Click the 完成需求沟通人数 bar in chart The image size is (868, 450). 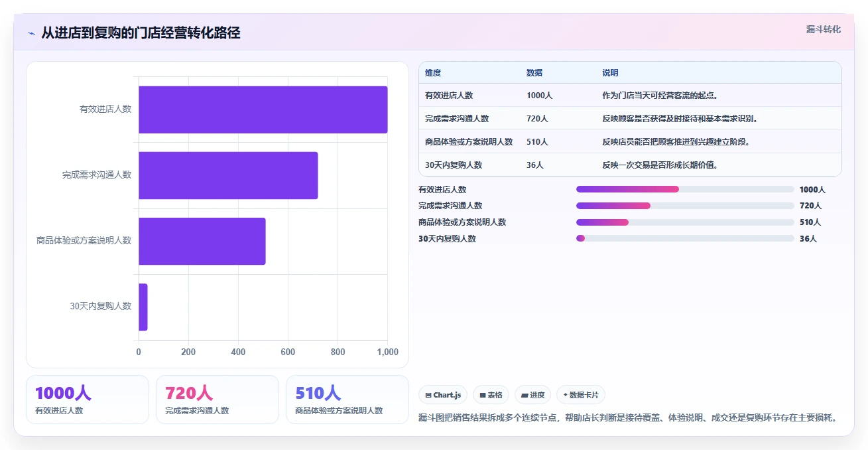(x=228, y=175)
